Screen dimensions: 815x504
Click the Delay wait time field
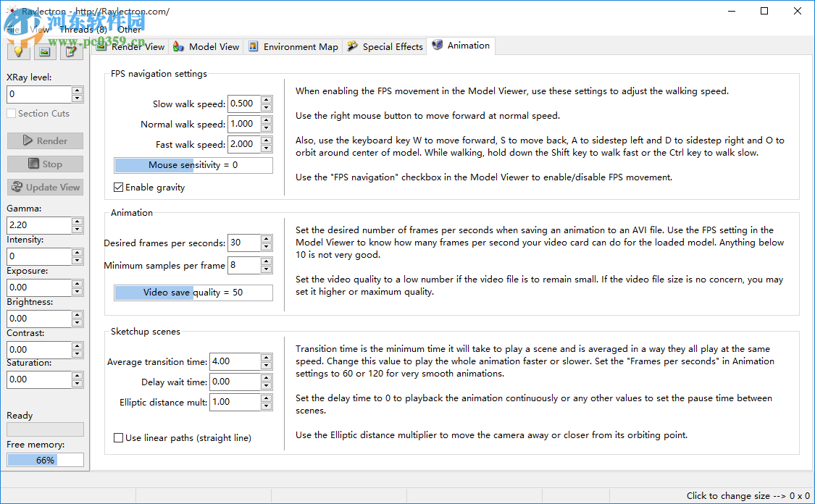(x=235, y=382)
